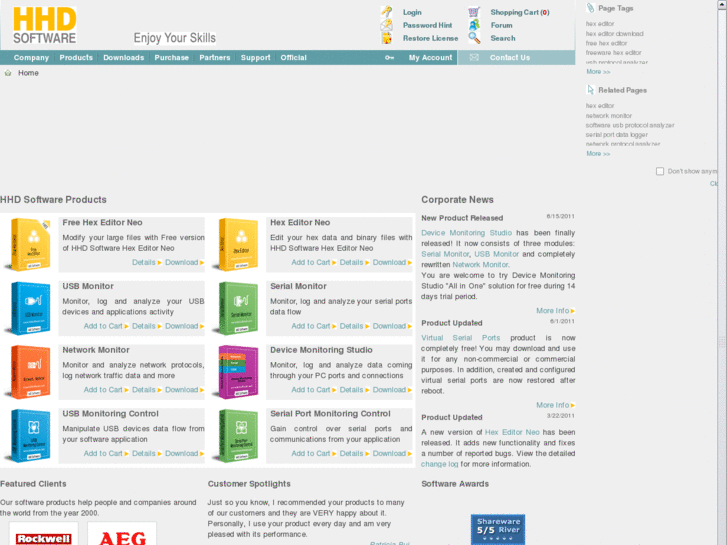Click the Search magnifier icon
The height and width of the screenshot is (545, 727).
(x=474, y=38)
